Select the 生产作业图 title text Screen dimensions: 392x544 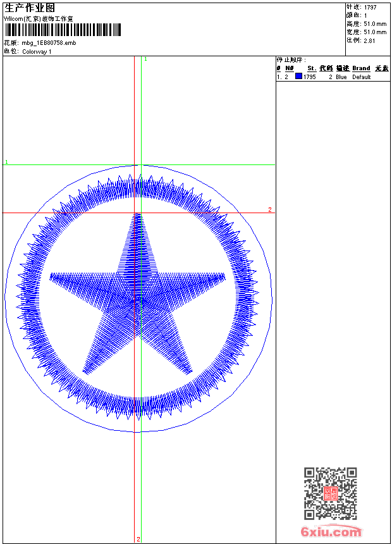pyautogui.click(x=30, y=8)
